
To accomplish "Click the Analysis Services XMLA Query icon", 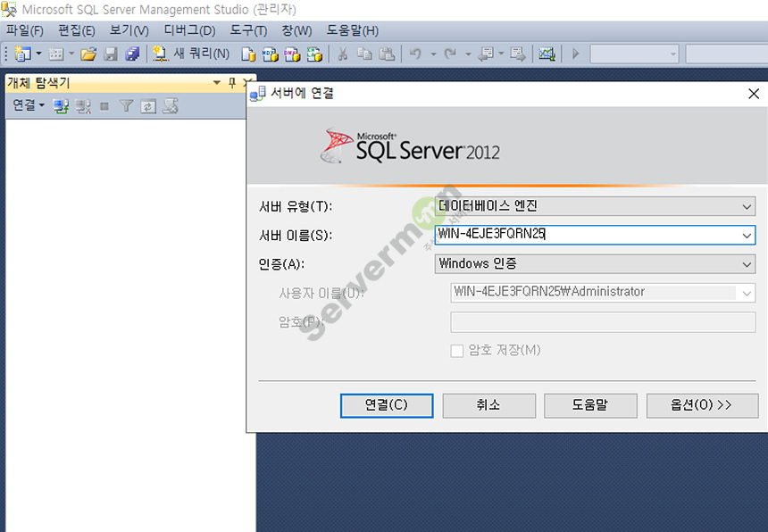I will 314,54.
